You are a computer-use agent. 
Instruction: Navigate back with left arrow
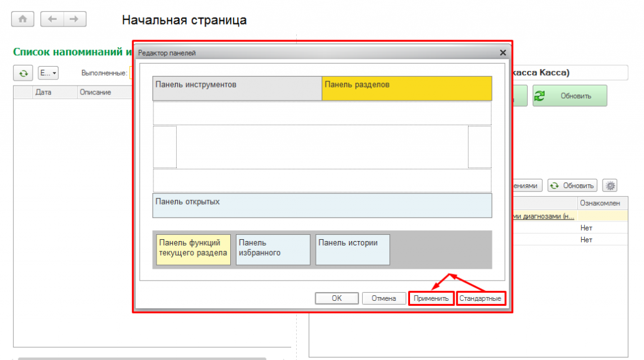pyautogui.click(x=52, y=19)
